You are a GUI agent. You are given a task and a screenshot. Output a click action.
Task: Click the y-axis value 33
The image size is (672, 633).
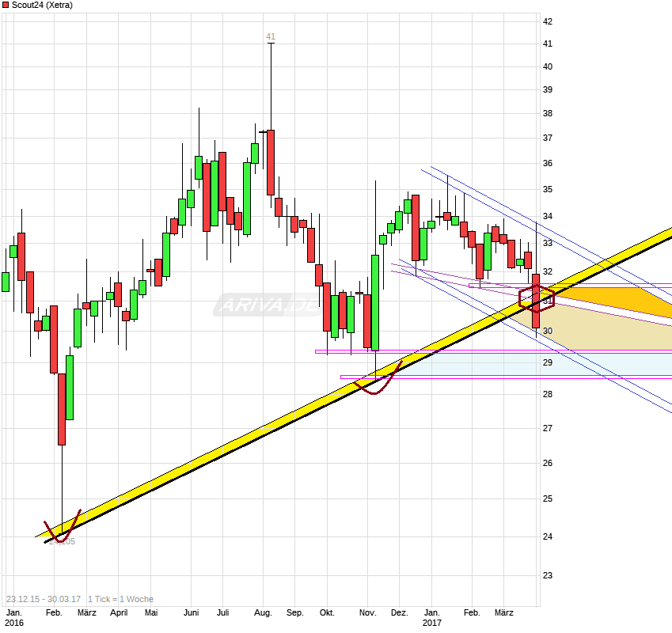tap(548, 243)
